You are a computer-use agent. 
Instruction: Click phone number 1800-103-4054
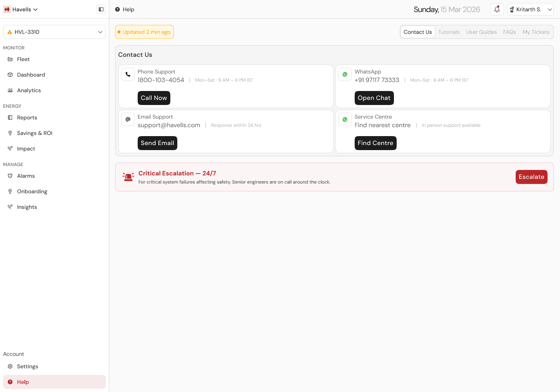[x=161, y=80]
